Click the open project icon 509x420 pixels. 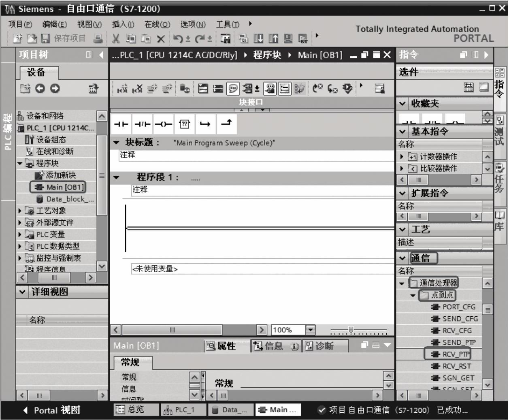tap(32, 39)
